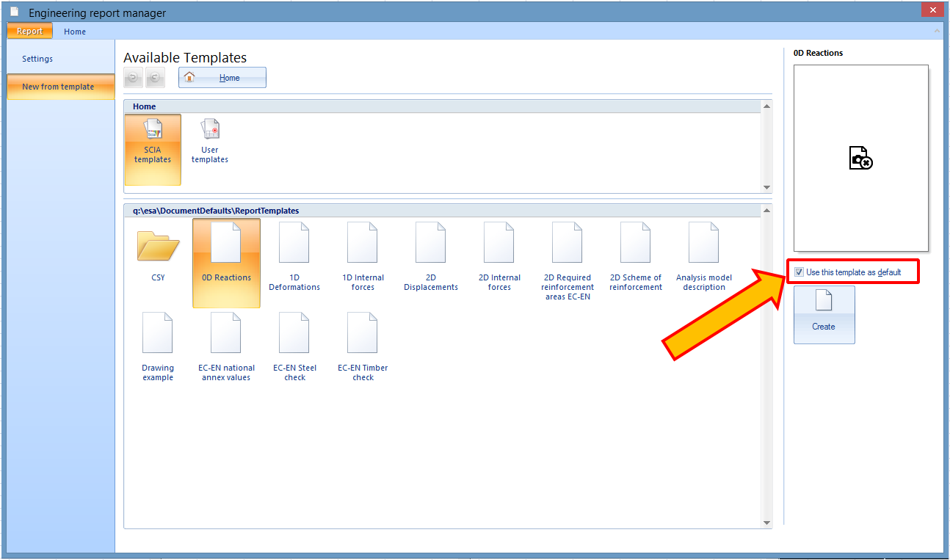The height and width of the screenshot is (560, 950).
Task: Click the Home navigation button
Action: (222, 78)
